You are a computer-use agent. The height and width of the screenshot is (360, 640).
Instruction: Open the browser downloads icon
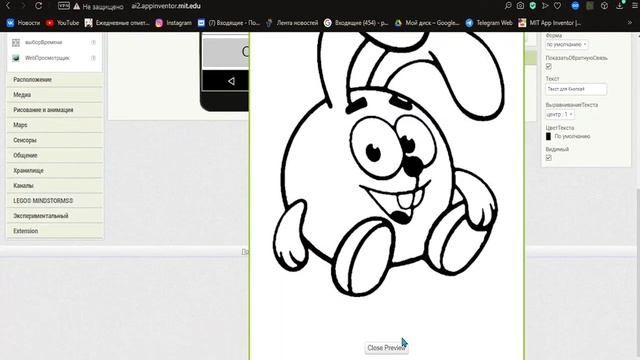(x=620, y=6)
